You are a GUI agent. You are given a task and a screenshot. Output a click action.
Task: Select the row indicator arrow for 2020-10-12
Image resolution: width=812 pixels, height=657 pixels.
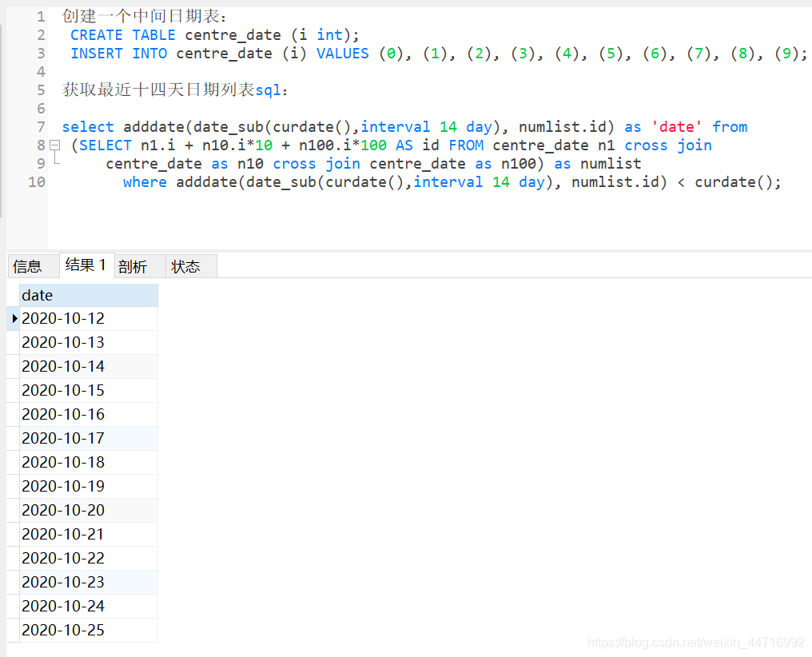point(14,318)
